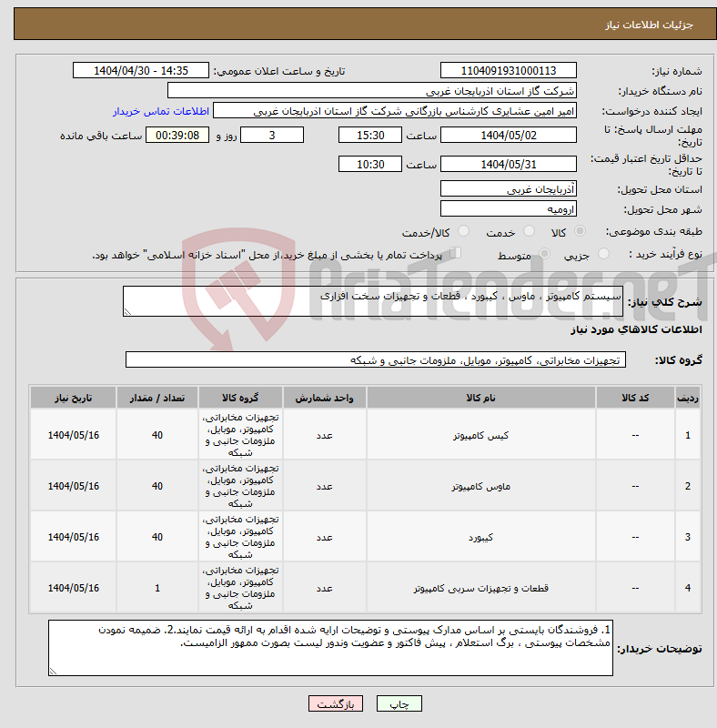Select the کالا/خدمت radio button
Viewport: 717px width, 728px height.
coord(463,231)
